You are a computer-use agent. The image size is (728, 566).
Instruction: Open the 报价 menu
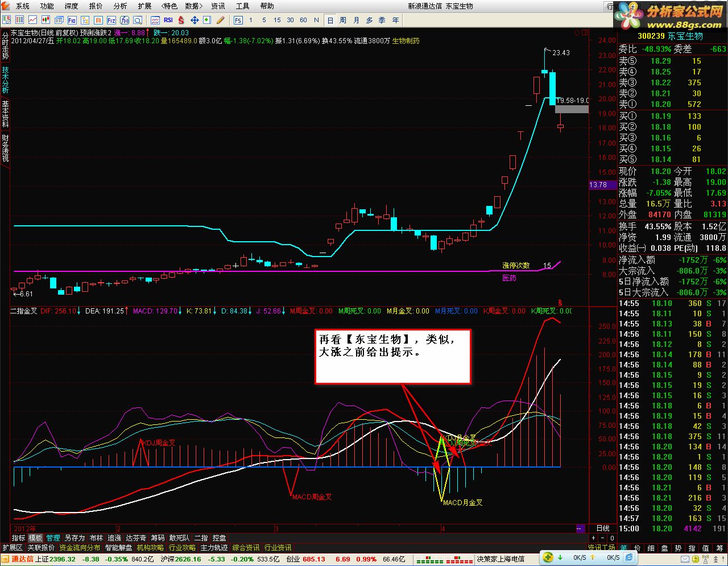[96, 6]
